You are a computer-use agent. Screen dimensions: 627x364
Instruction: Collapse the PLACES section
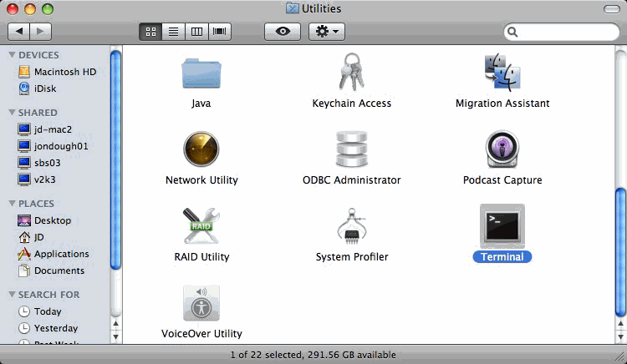tap(12, 204)
